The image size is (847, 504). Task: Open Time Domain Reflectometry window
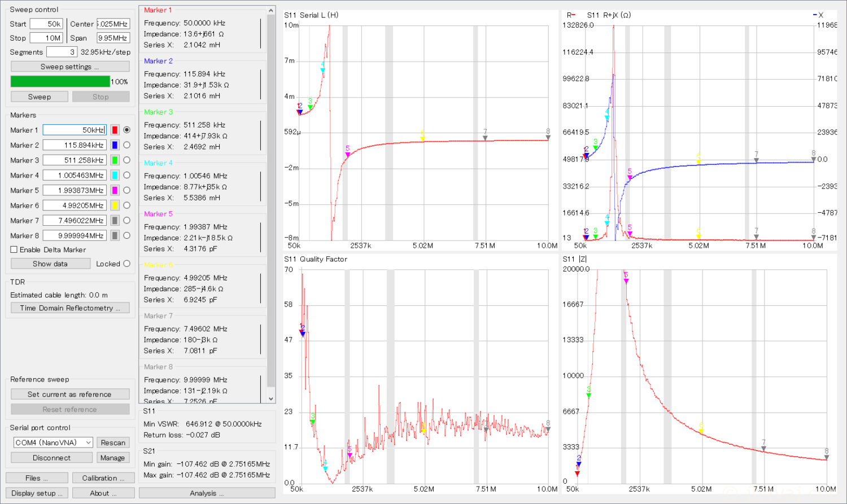coord(70,308)
